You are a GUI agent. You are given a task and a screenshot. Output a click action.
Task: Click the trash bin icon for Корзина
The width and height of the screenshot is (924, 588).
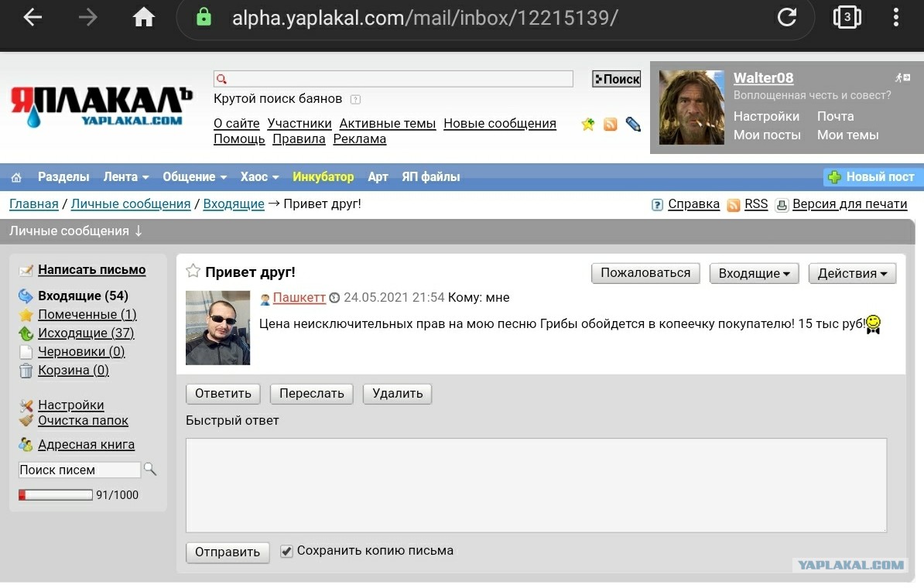(26, 371)
